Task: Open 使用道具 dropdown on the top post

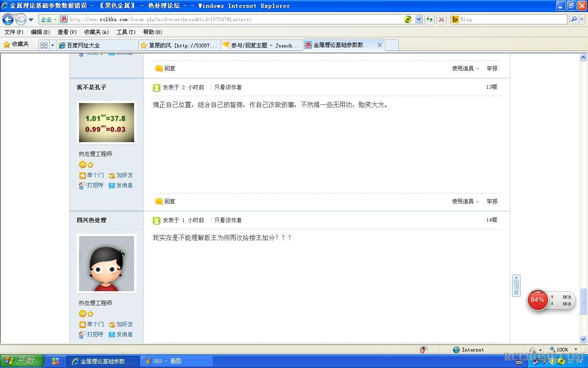Action: pyautogui.click(x=465, y=68)
